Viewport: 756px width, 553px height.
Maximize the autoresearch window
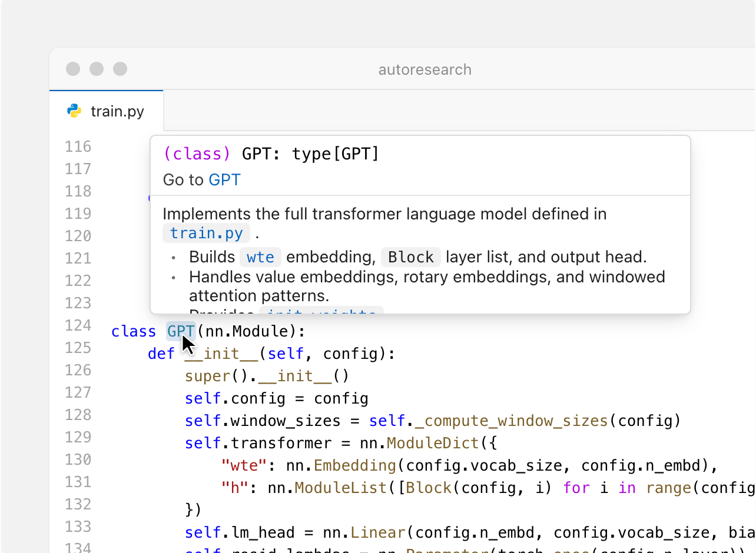(120, 69)
